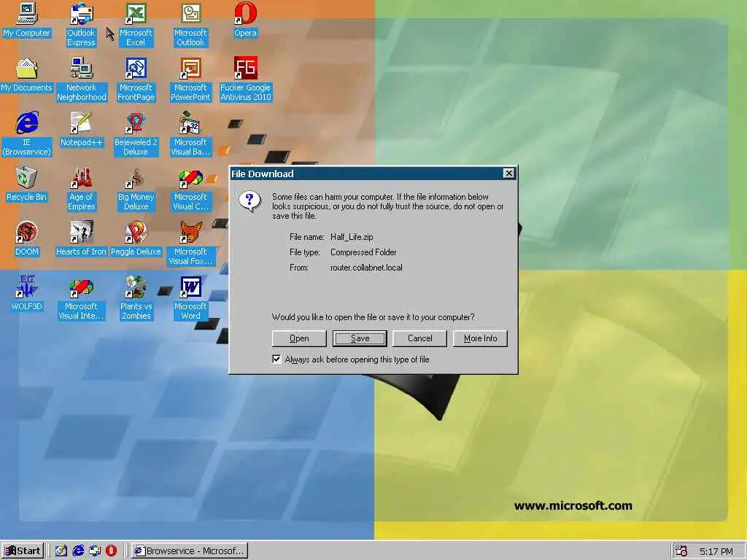Click the Save button in File Download
Screen dimensions: 747x560
360,338
